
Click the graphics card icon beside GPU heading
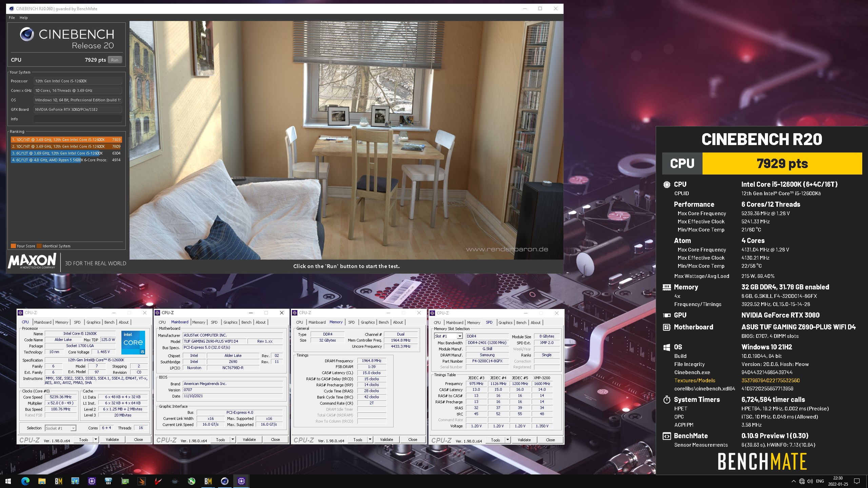coord(667,315)
